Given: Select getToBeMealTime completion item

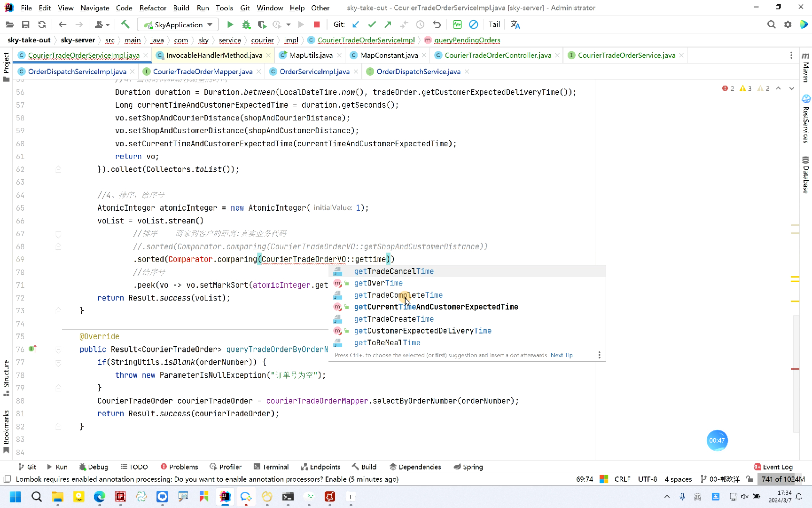Looking at the screenshot, I should (467, 343).
